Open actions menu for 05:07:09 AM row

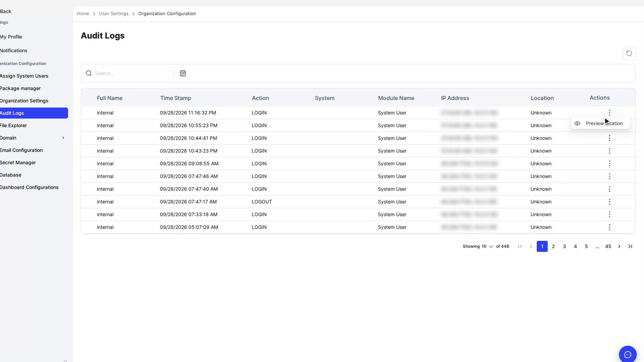(609, 227)
